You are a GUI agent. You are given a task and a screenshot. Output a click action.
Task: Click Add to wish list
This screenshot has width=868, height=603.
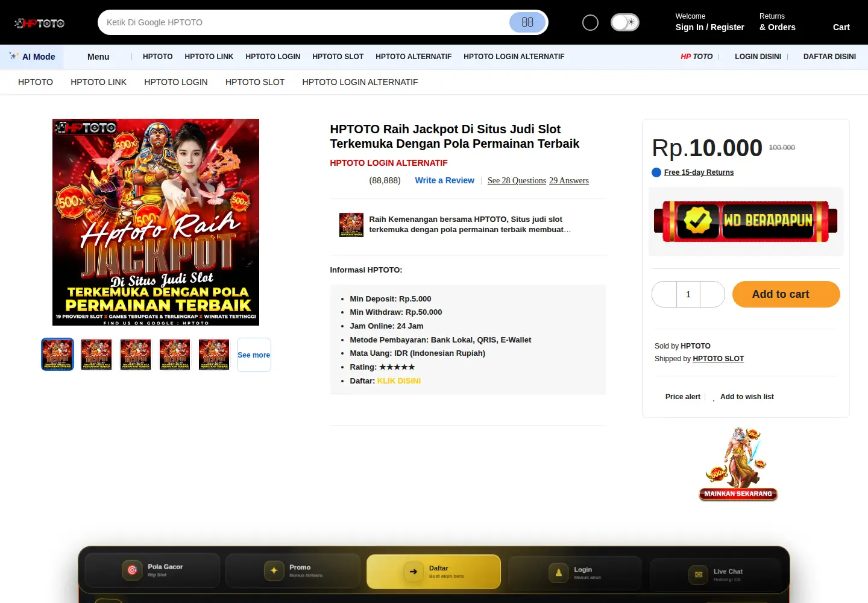pos(747,397)
